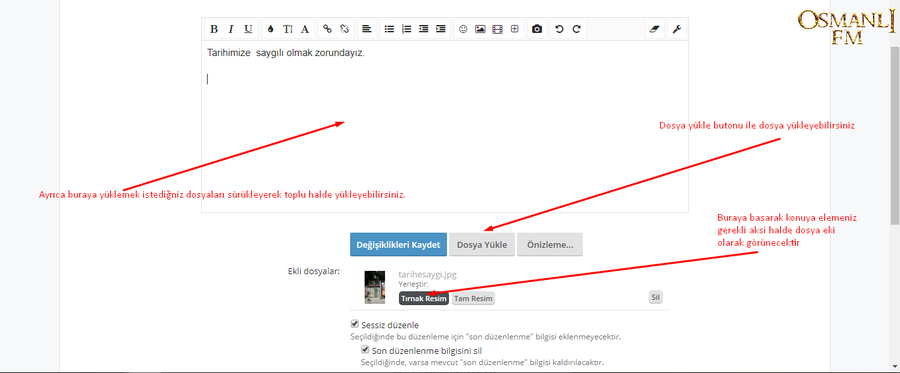Open the font size dropdown
The width and height of the screenshot is (900, 373).
[288, 29]
